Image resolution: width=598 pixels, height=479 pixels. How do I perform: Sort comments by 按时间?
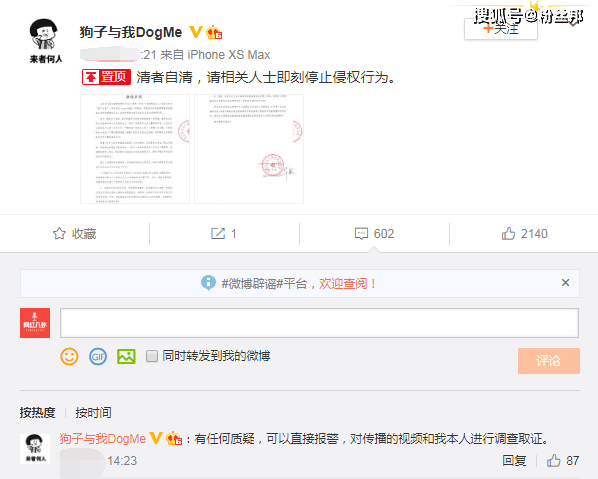[93, 413]
